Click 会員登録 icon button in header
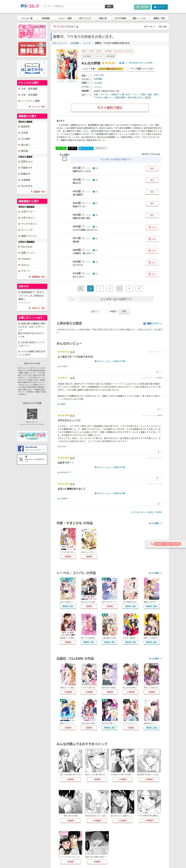Viewport: 186px width, 868px height. (142, 7)
